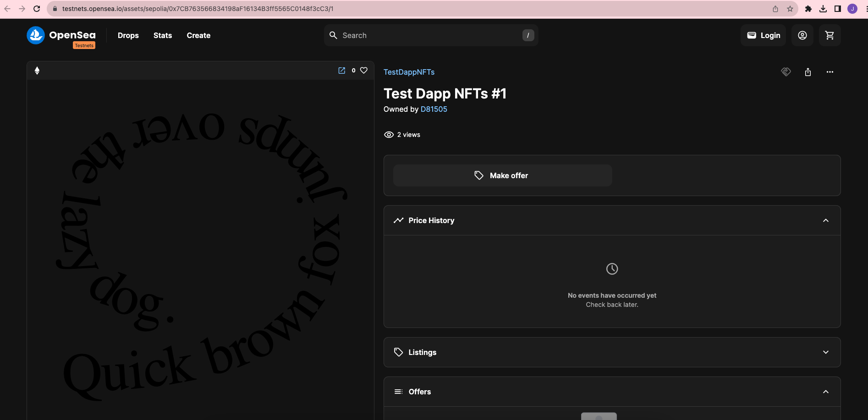The height and width of the screenshot is (420, 868).
Task: Open original media in new tab icon
Action: pyautogui.click(x=341, y=71)
